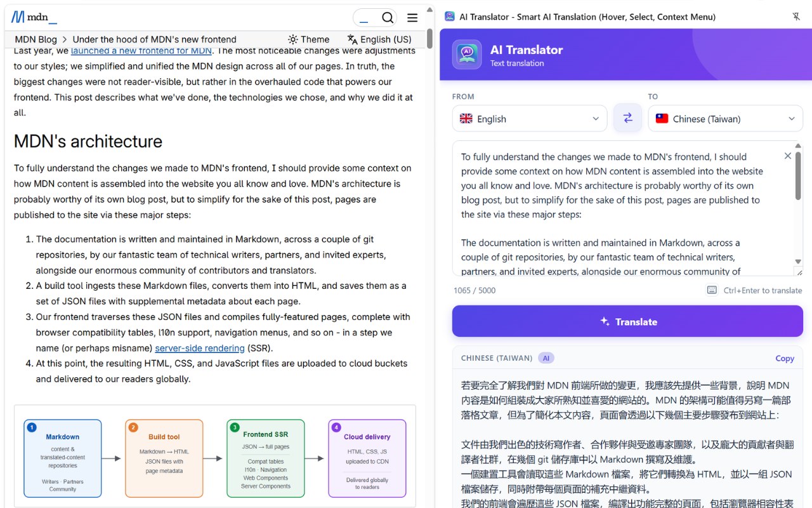Copy the Chinese translation
This screenshot has width=812, height=508.
coord(785,358)
